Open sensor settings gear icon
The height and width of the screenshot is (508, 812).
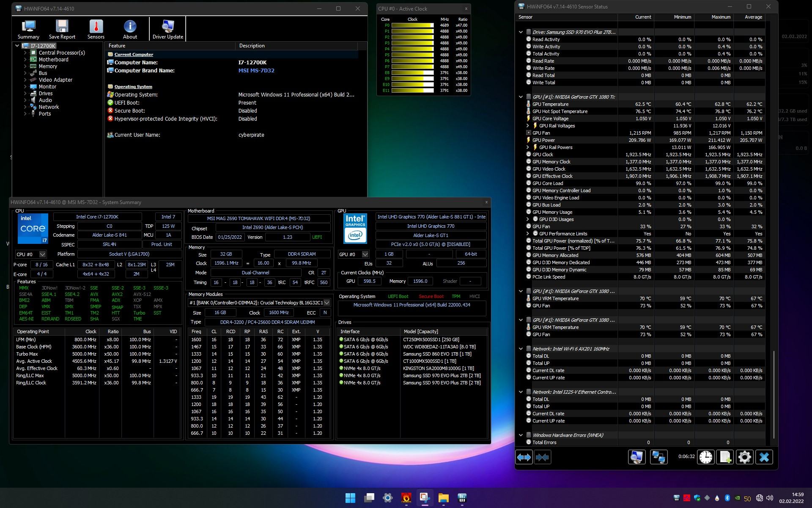(x=744, y=457)
